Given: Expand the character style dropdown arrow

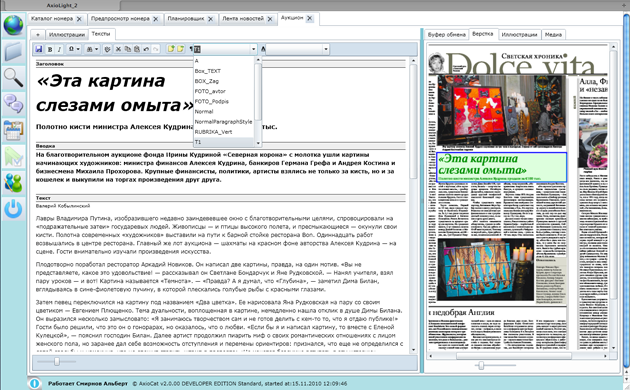Looking at the screenshot, I should 326,49.
